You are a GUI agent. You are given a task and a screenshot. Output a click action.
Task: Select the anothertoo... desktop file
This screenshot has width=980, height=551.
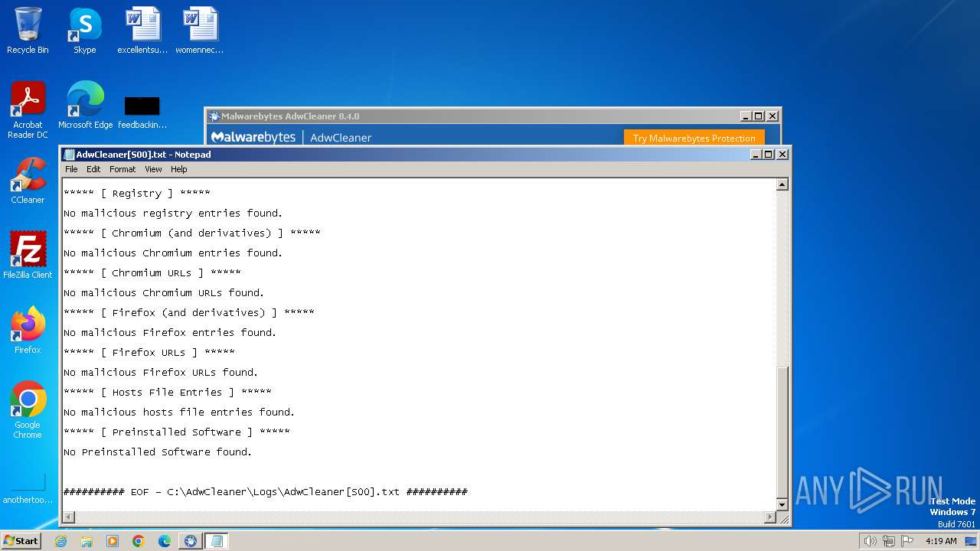28,488
